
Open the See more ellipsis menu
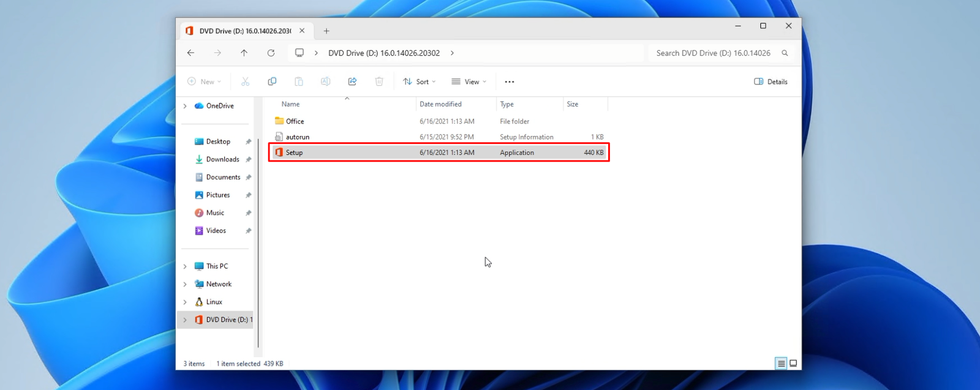pyautogui.click(x=510, y=81)
